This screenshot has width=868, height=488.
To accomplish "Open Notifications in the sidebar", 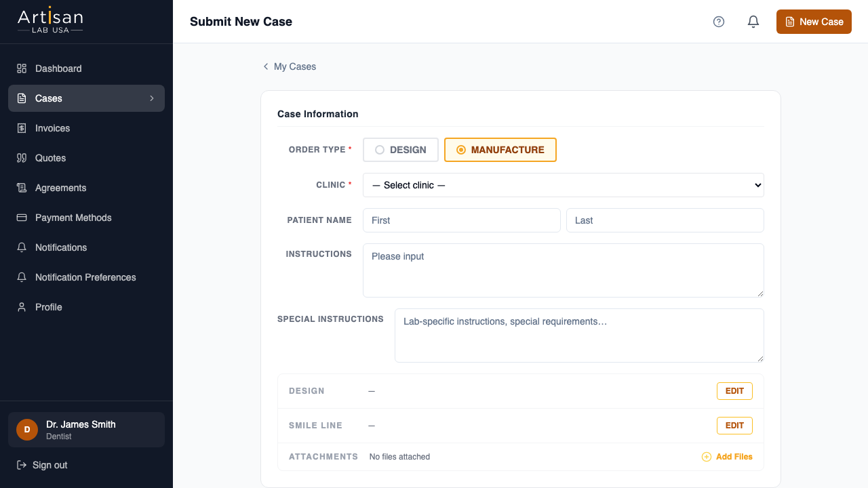I will [x=86, y=247].
